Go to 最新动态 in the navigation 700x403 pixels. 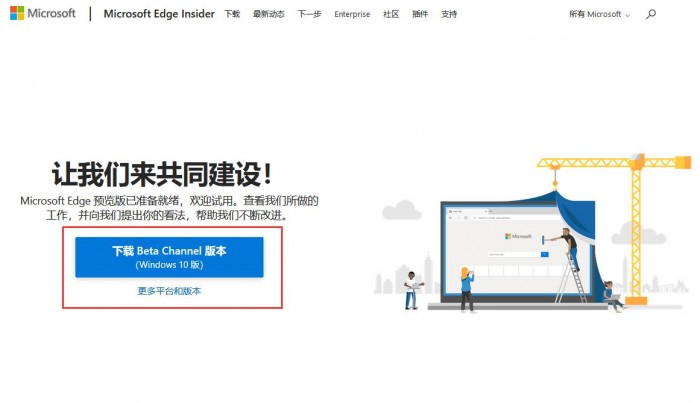click(x=269, y=14)
